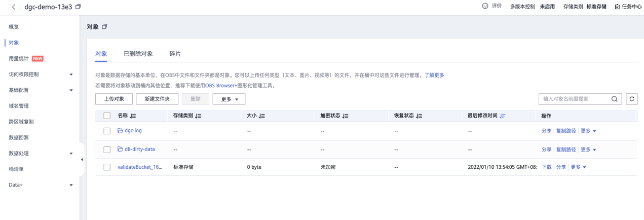This screenshot has height=220, width=644.
Task: Collapse the sidebar using handle arrow
Action: [x=82, y=160]
